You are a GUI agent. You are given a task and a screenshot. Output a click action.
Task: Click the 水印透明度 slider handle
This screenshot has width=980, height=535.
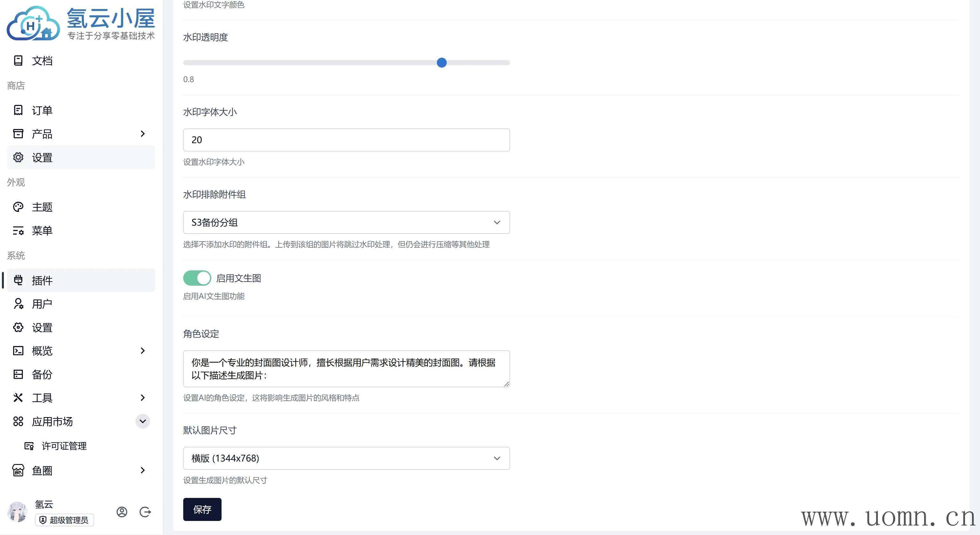[442, 62]
